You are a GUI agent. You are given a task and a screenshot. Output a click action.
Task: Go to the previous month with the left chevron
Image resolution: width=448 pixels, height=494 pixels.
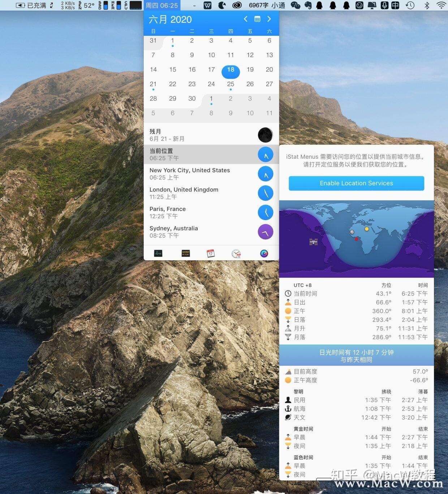[246, 19]
